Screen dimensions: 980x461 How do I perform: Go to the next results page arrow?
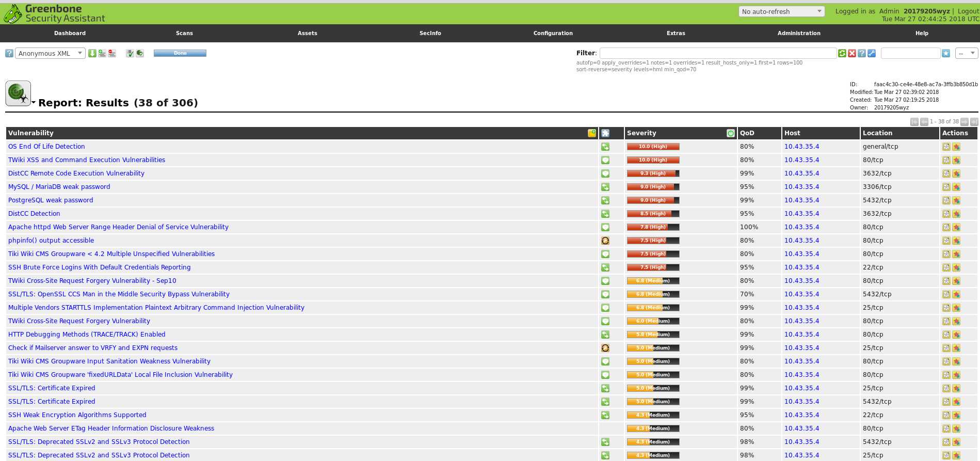pos(964,122)
